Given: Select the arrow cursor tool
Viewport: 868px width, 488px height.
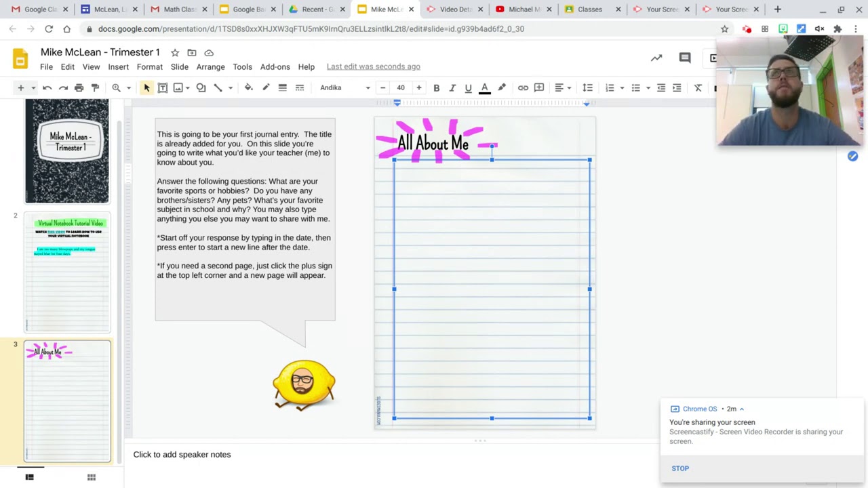Looking at the screenshot, I should [x=146, y=87].
